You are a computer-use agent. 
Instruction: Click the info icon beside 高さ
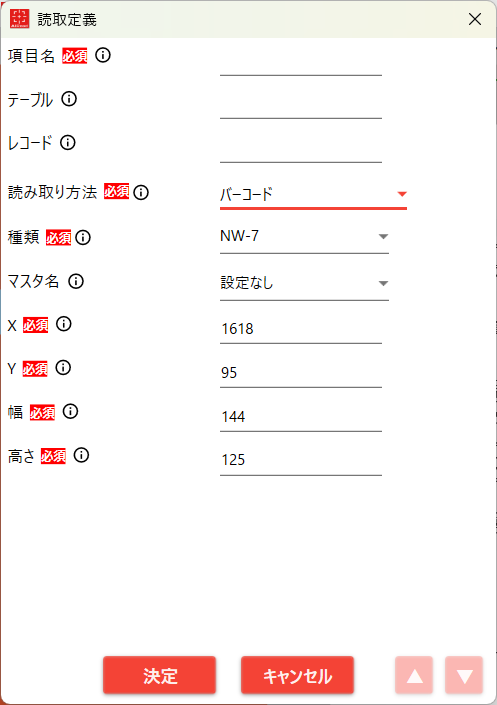[x=81, y=455]
